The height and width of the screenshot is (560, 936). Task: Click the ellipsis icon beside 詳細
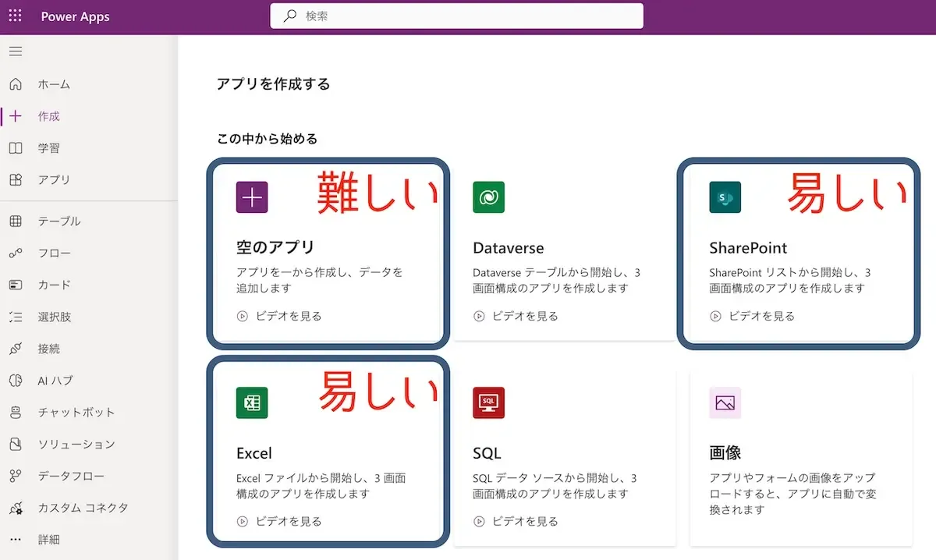(16, 540)
